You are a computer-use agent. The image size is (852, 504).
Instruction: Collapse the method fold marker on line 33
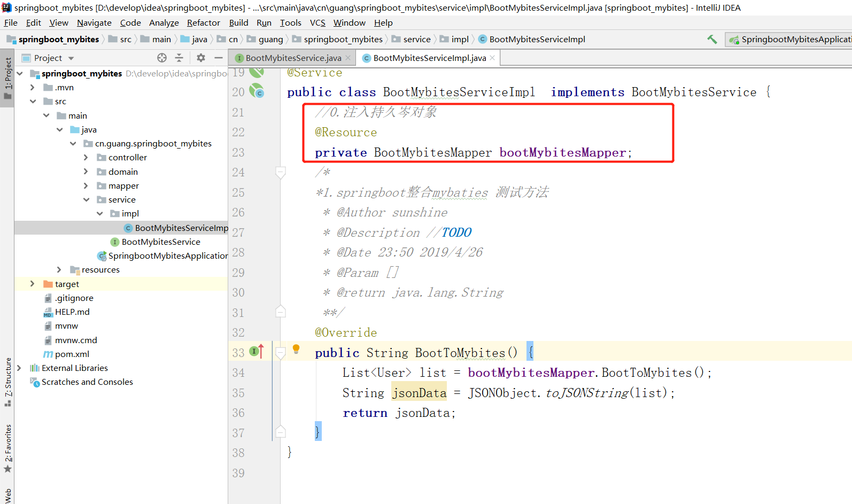tap(281, 352)
